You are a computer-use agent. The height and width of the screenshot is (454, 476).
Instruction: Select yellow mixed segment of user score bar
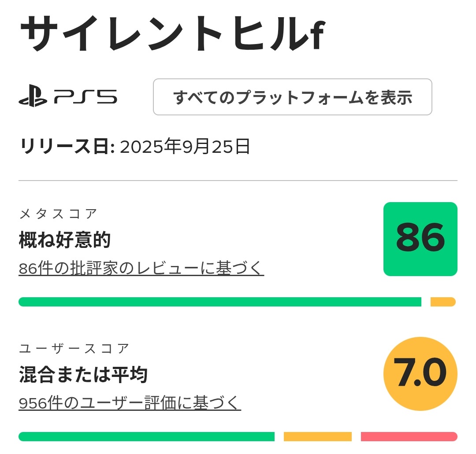point(317,437)
